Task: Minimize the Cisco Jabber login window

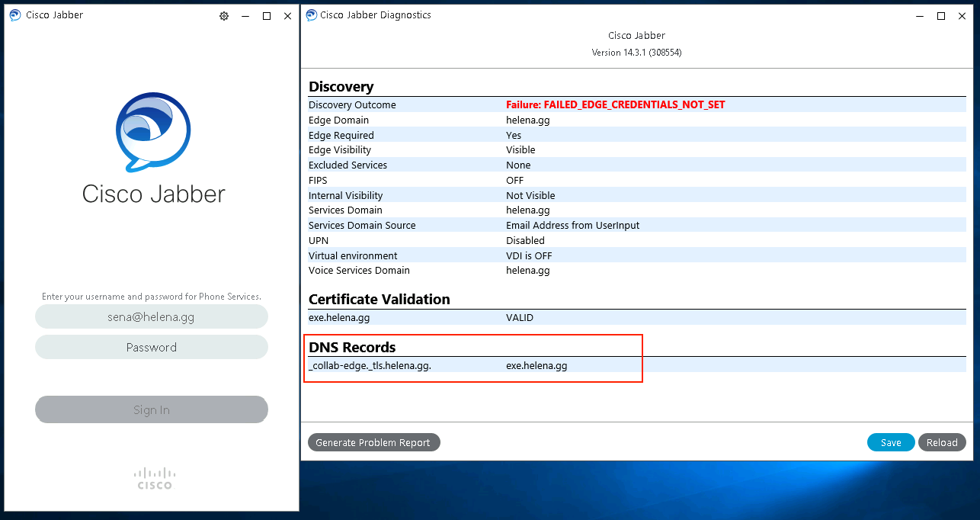Action: 245,16
